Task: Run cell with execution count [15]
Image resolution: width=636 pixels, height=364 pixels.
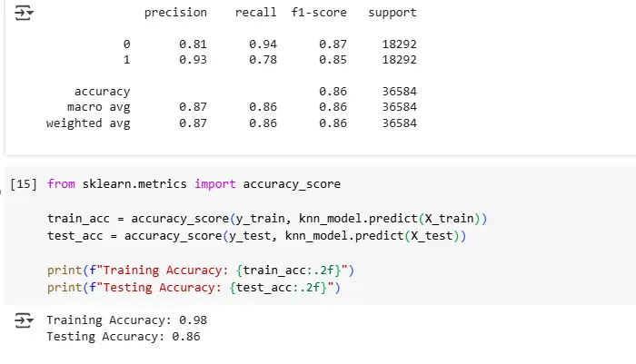Action: [x=24, y=184]
